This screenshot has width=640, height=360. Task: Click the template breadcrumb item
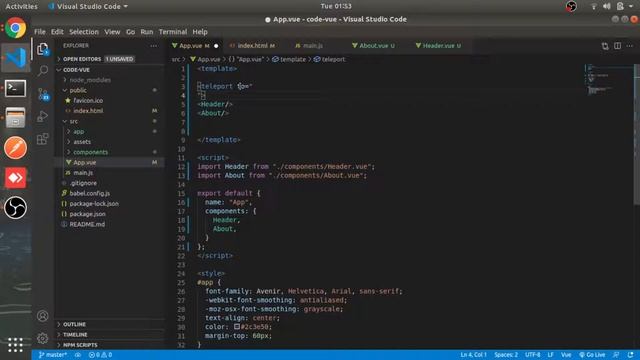(289, 59)
